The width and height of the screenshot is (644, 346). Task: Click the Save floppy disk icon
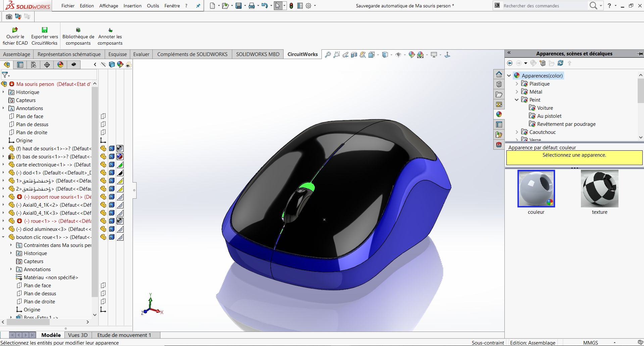click(238, 6)
